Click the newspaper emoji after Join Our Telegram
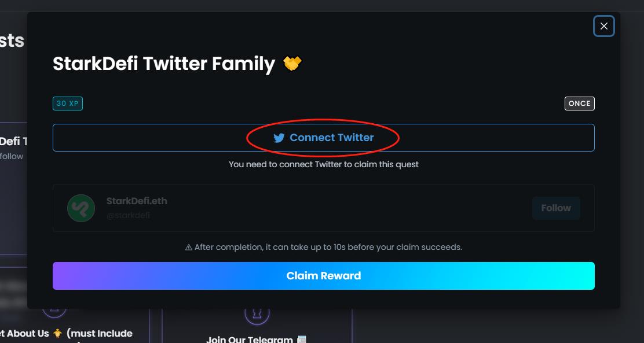 click(x=302, y=340)
